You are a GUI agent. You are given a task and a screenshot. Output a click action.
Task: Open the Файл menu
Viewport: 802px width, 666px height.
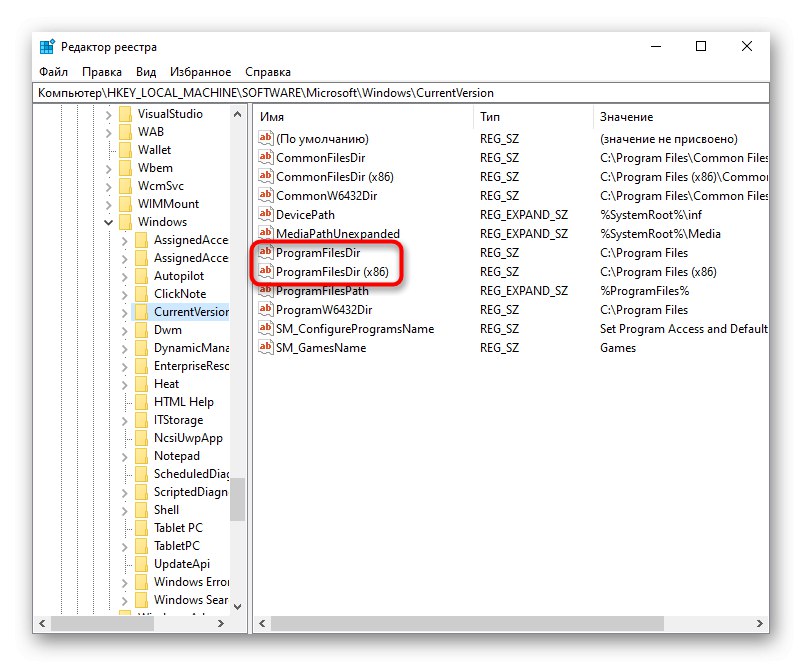pos(53,72)
